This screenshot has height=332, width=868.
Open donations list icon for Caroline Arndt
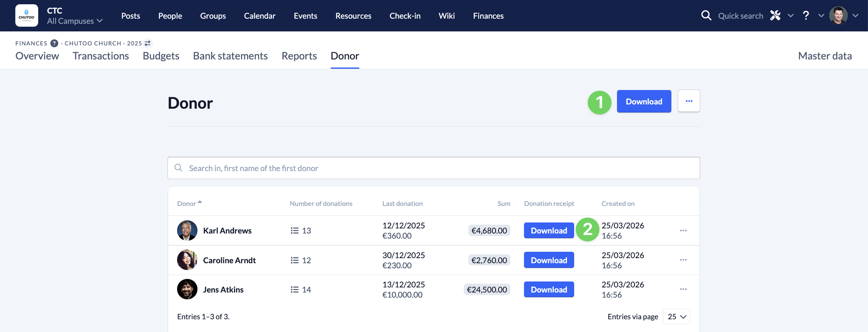[295, 260]
